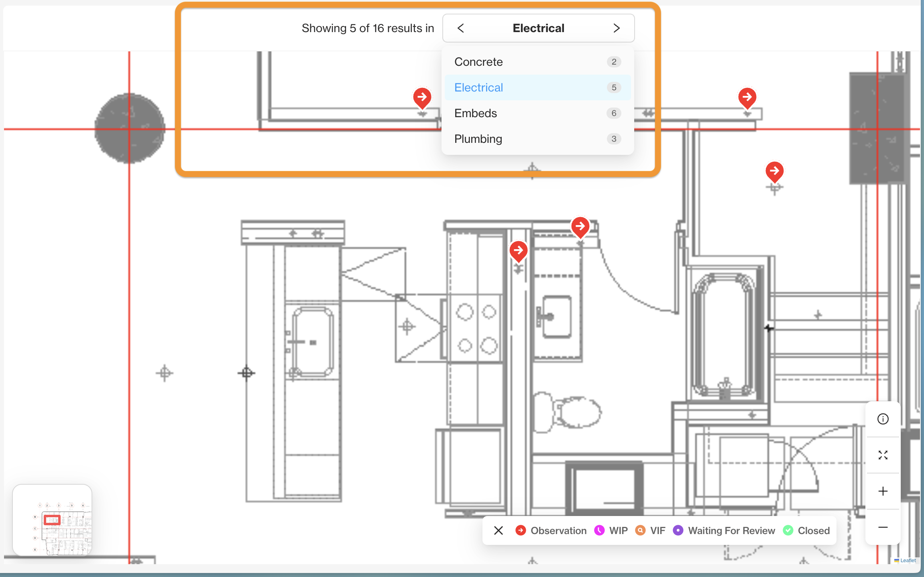Viewport: 924px width, 577px height.
Task: Click the fullscreen expand icon
Action: click(x=883, y=455)
